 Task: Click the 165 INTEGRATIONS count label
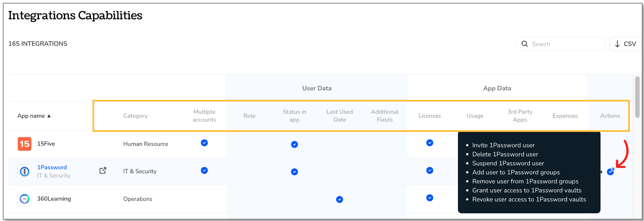[38, 44]
